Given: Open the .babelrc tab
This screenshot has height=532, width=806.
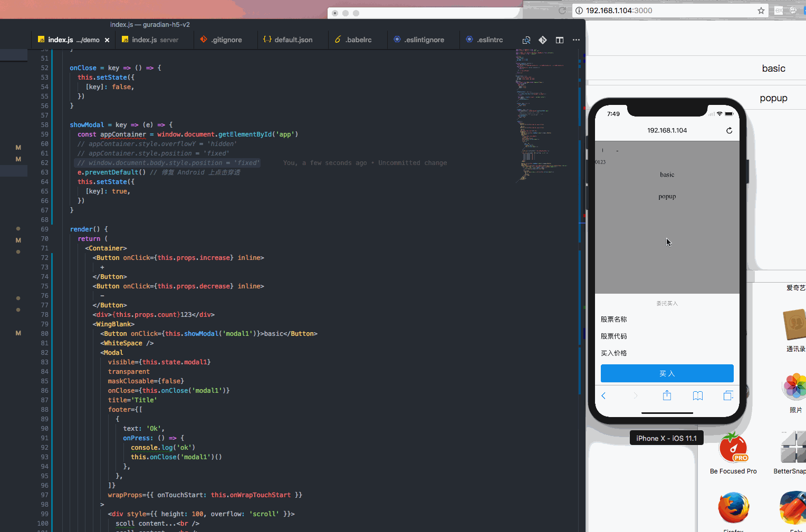Looking at the screenshot, I should 357,39.
